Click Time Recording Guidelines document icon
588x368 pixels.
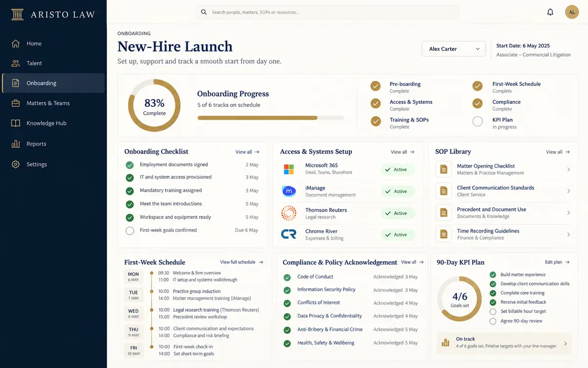(x=443, y=234)
